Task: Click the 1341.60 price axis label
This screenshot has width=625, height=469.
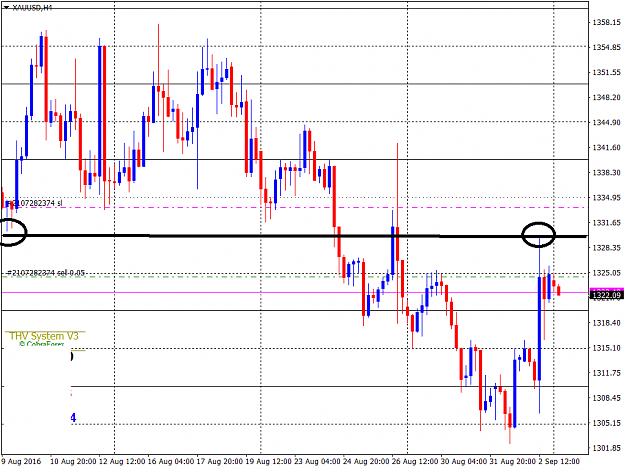Action: pyautogui.click(x=606, y=147)
